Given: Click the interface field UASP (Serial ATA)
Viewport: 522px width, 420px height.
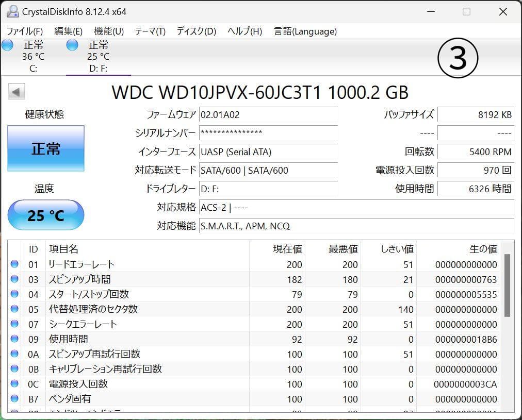Looking at the screenshot, I should [x=268, y=152].
